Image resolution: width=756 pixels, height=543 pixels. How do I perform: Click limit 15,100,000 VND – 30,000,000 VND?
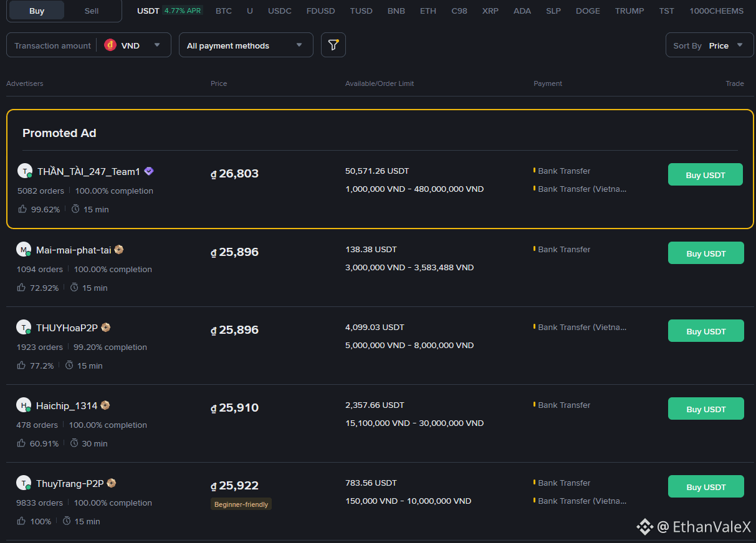tap(414, 423)
